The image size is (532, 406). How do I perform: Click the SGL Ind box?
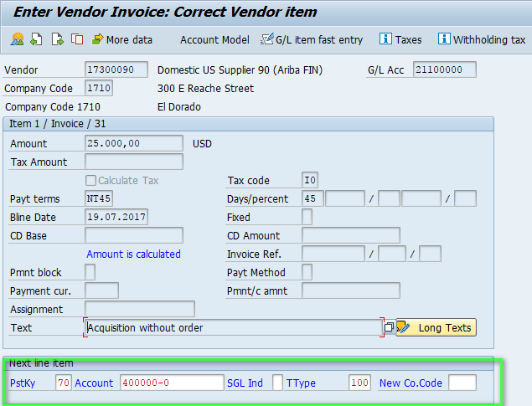(x=277, y=383)
